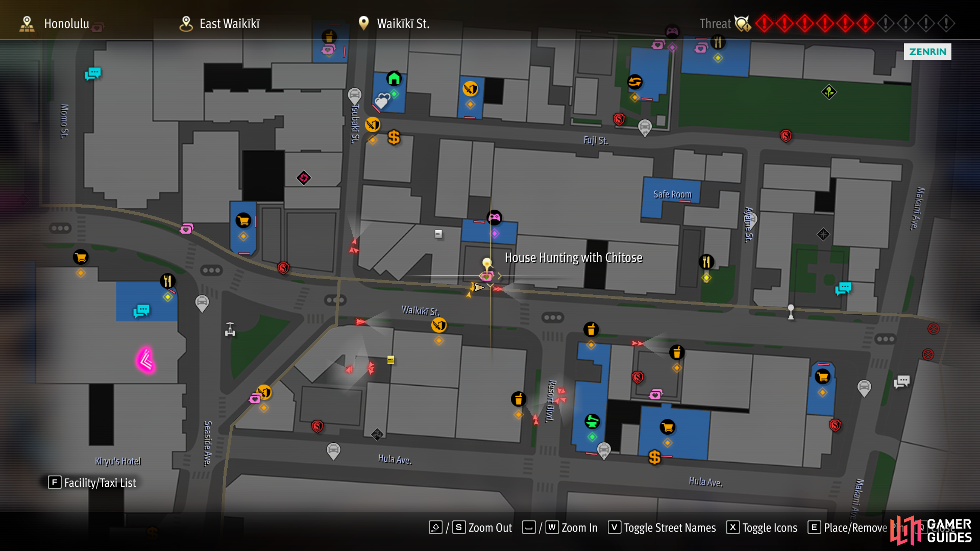The image size is (980, 551).
Task: Select the shopping cart icon near Makani Ave.
Action: click(x=822, y=377)
